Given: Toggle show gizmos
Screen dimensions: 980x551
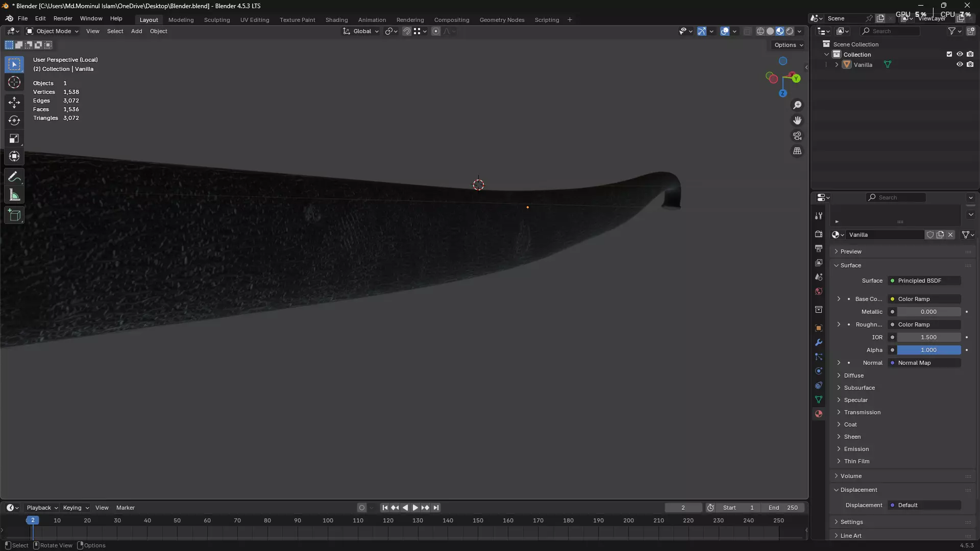Looking at the screenshot, I should (x=702, y=31).
